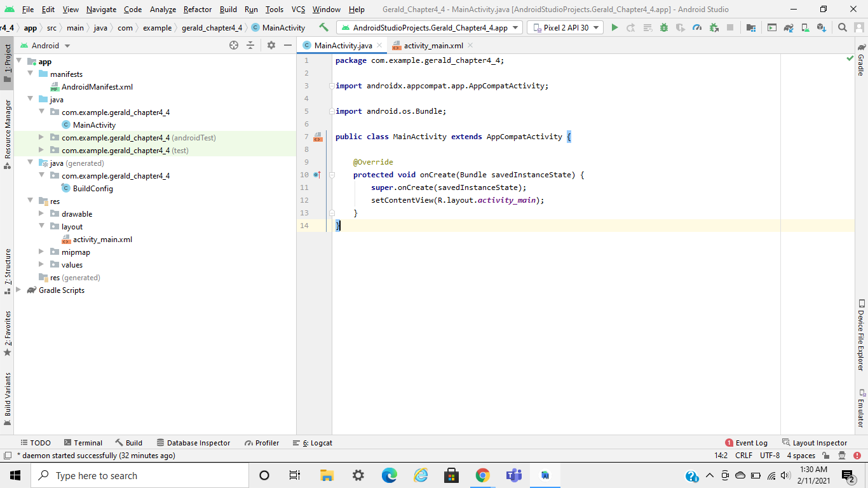Click Collapse All icon in Project panel
The height and width of the screenshot is (488, 868).
click(250, 45)
